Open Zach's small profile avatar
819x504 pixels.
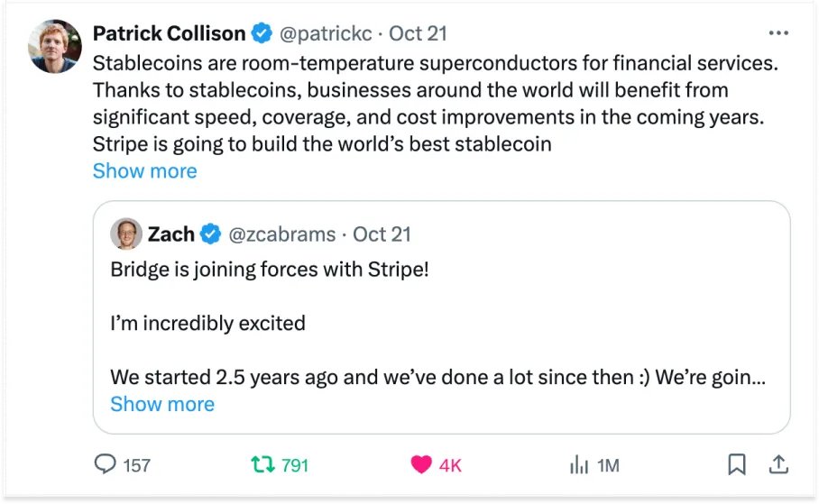coord(126,234)
